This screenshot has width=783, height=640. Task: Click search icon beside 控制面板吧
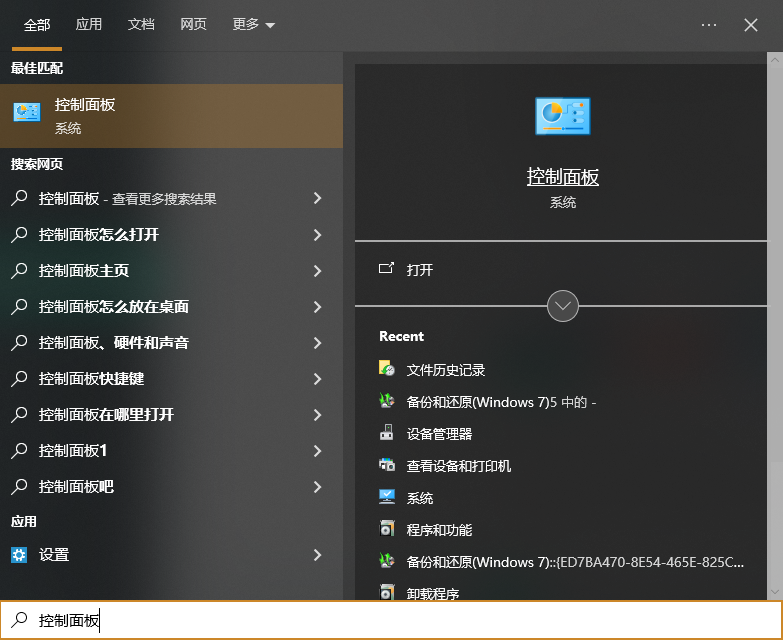[x=19, y=486]
